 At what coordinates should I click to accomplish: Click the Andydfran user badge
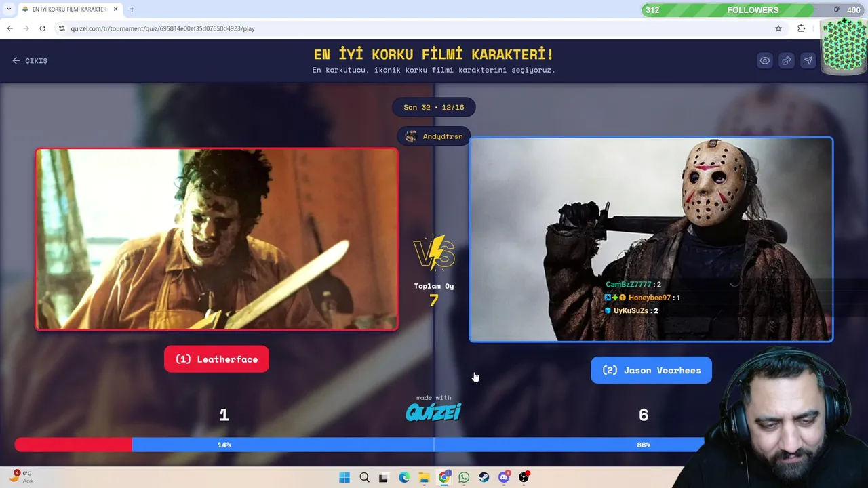pos(434,136)
